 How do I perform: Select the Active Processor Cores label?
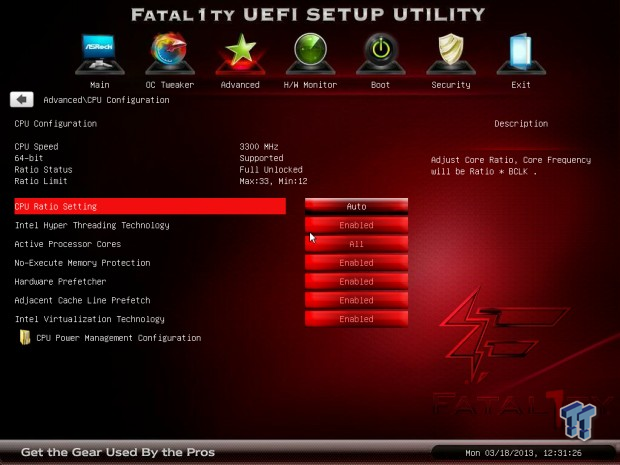tap(68, 244)
